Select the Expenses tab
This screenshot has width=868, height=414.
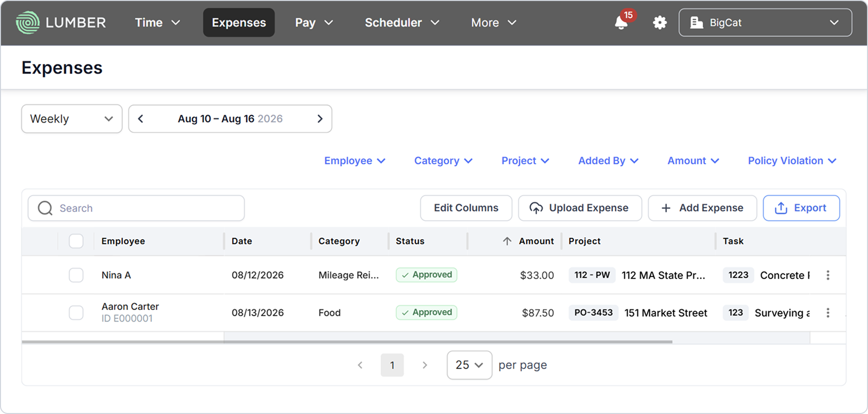239,23
